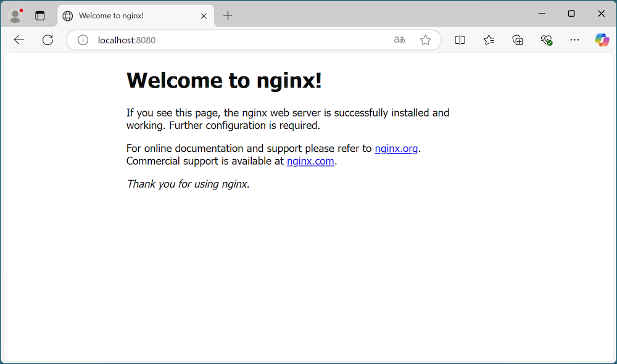Add this page to favorites star
Screen dimensions: 617x364
pyautogui.click(x=425, y=39)
